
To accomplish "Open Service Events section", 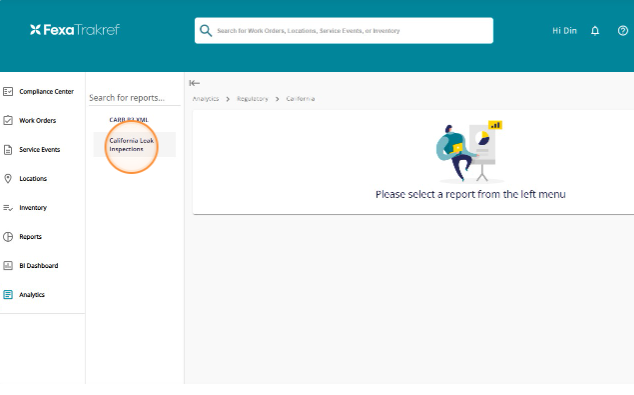I will tap(40, 150).
